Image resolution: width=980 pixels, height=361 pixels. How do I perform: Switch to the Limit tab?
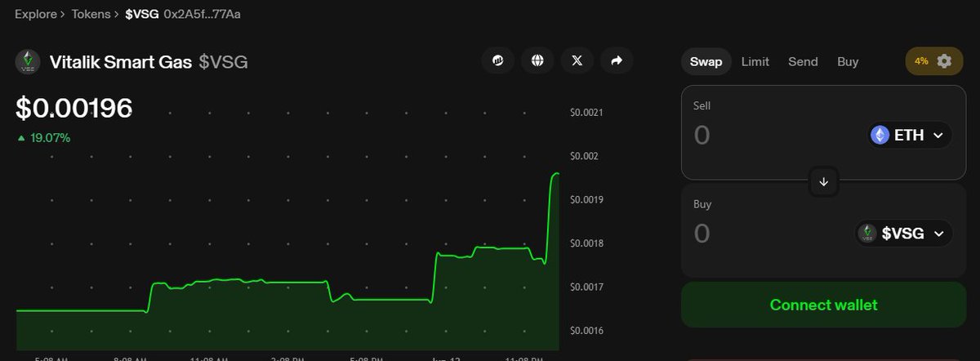[755, 61]
